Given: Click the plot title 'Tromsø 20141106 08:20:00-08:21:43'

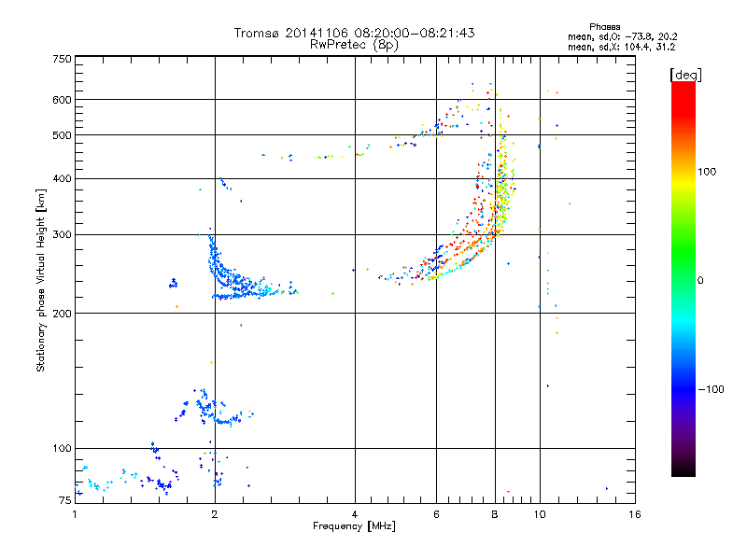Looking at the screenshot, I should [354, 33].
